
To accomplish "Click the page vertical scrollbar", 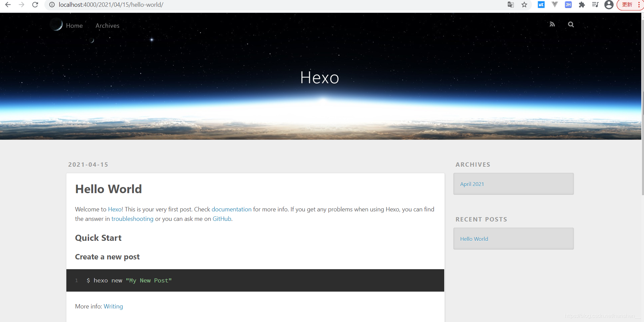I will pos(642,108).
